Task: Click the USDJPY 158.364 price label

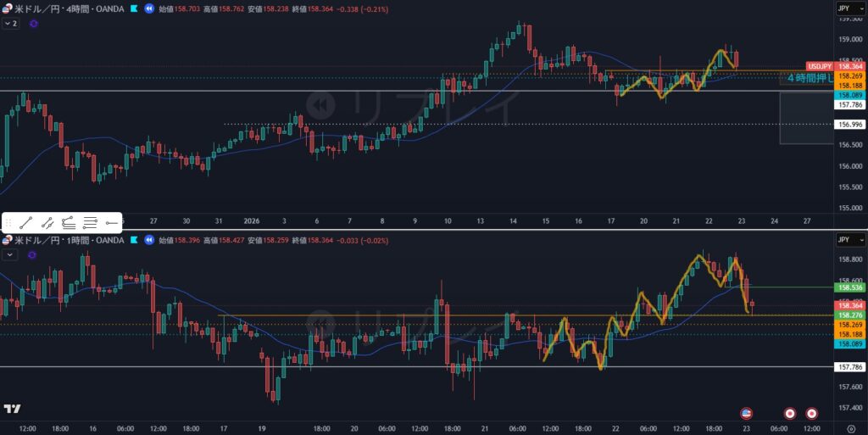Action: click(x=834, y=66)
